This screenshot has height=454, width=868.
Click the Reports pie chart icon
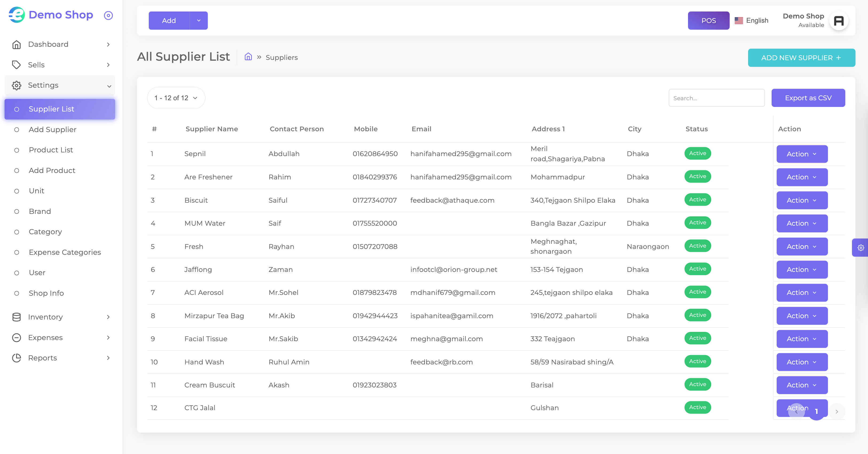click(x=17, y=358)
